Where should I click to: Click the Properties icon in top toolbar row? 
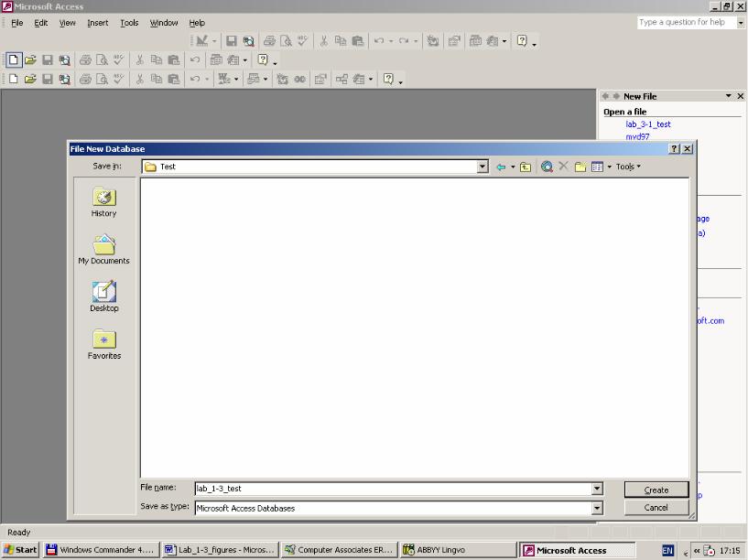pyautogui.click(x=454, y=41)
